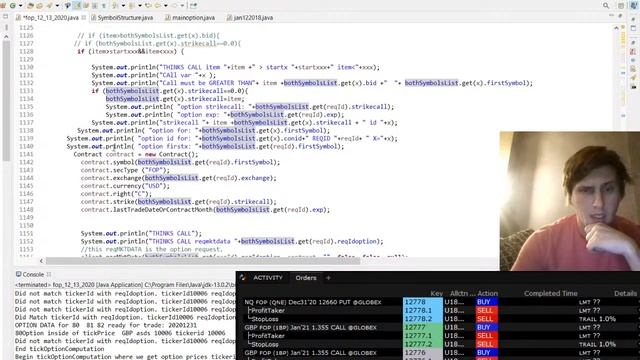This screenshot has height=360, width=640.
Task: Click the key cell 12778
Action: 422,302
